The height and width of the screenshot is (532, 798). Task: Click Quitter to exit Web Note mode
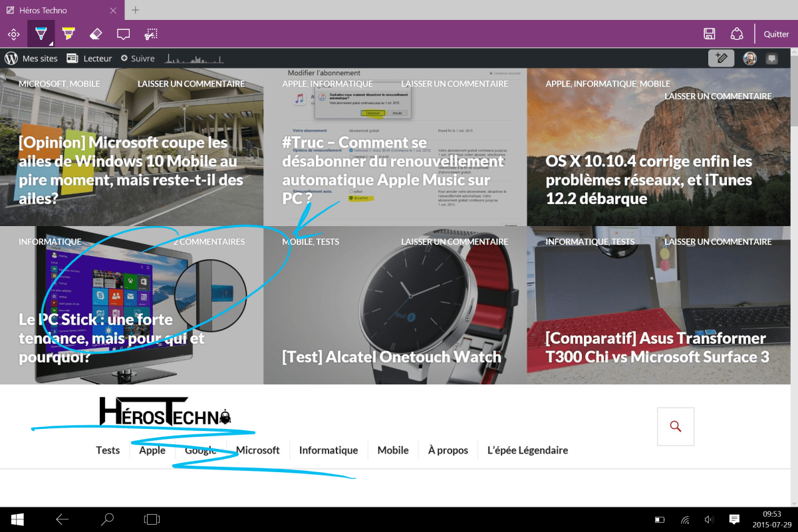click(776, 34)
